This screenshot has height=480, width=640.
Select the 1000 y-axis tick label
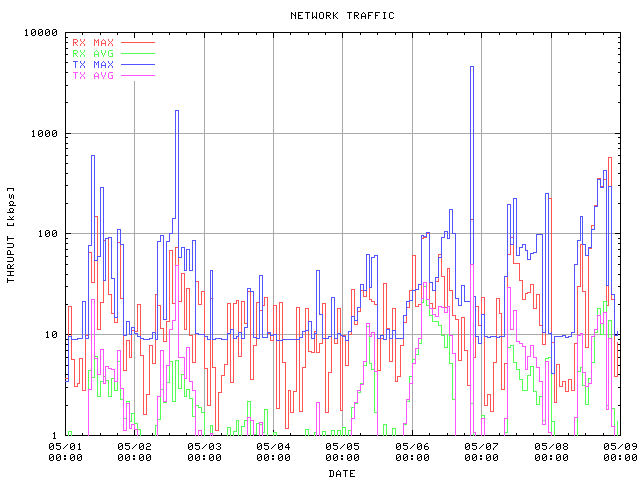[x=46, y=134]
